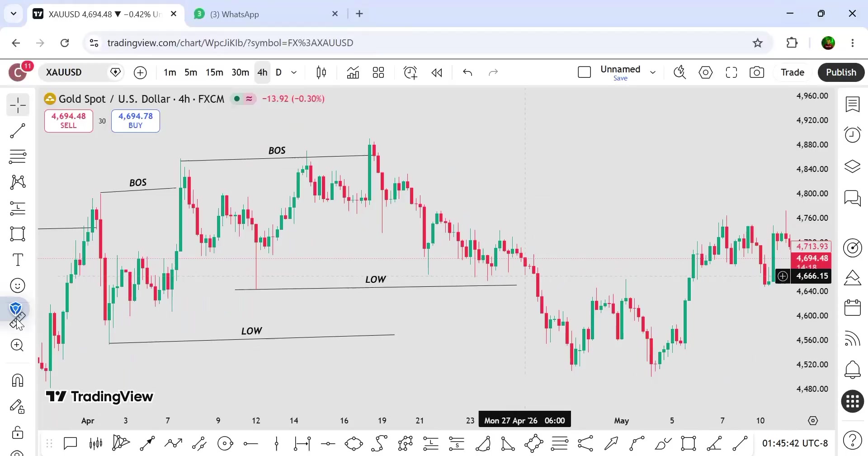Open the watchlist panel icon
This screenshot has width=868, height=456.
[x=853, y=104]
